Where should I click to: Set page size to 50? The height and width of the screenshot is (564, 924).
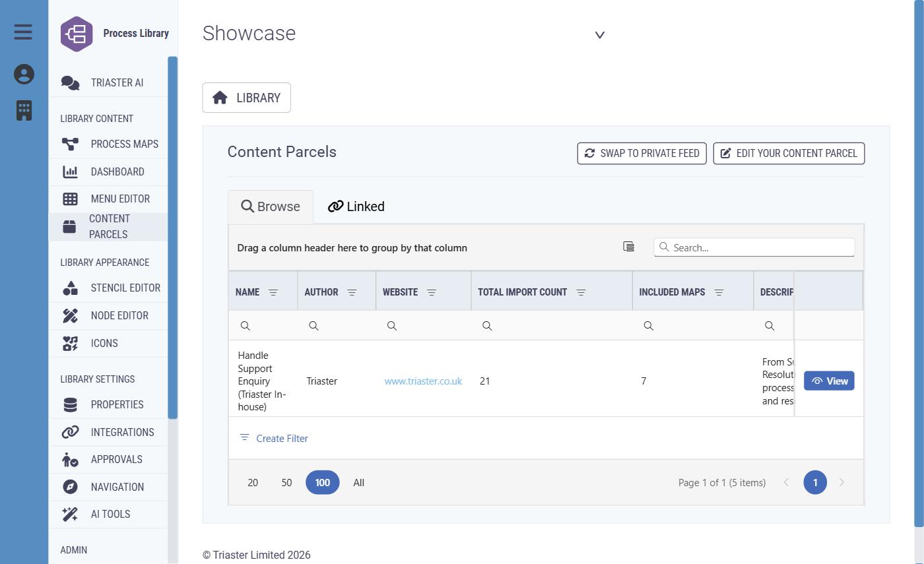point(286,483)
